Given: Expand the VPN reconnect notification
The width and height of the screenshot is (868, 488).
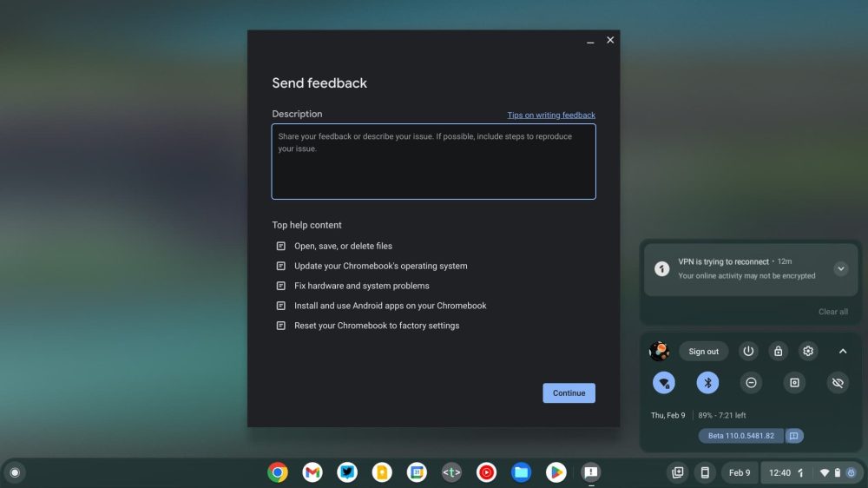Looking at the screenshot, I should click(x=840, y=269).
